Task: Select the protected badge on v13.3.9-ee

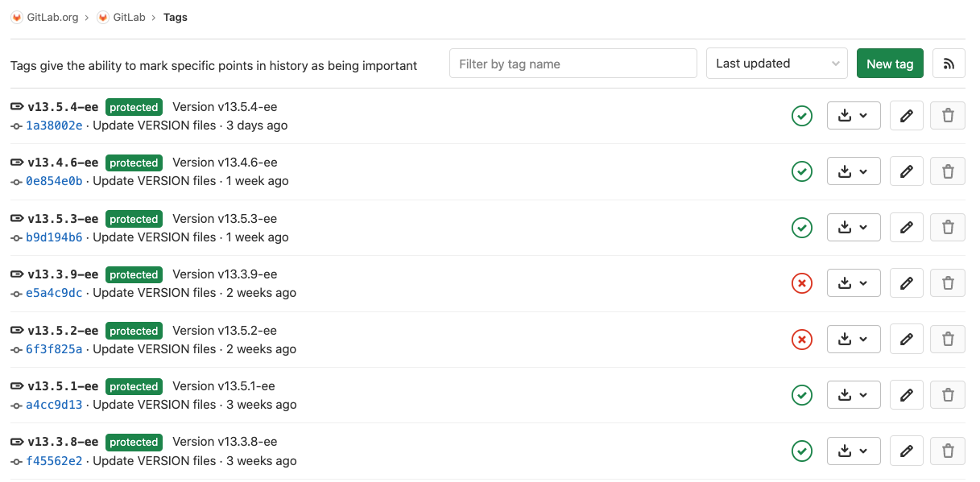Action: pyautogui.click(x=134, y=274)
